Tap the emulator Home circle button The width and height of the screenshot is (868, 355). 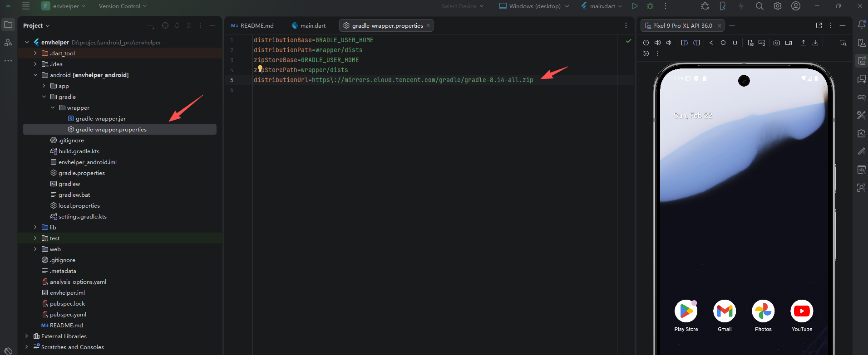[x=723, y=43]
